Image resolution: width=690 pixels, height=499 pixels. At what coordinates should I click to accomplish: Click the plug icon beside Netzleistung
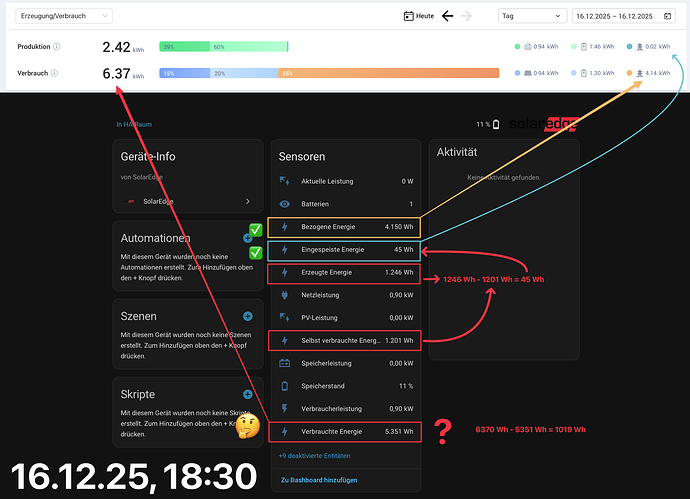pos(285,295)
